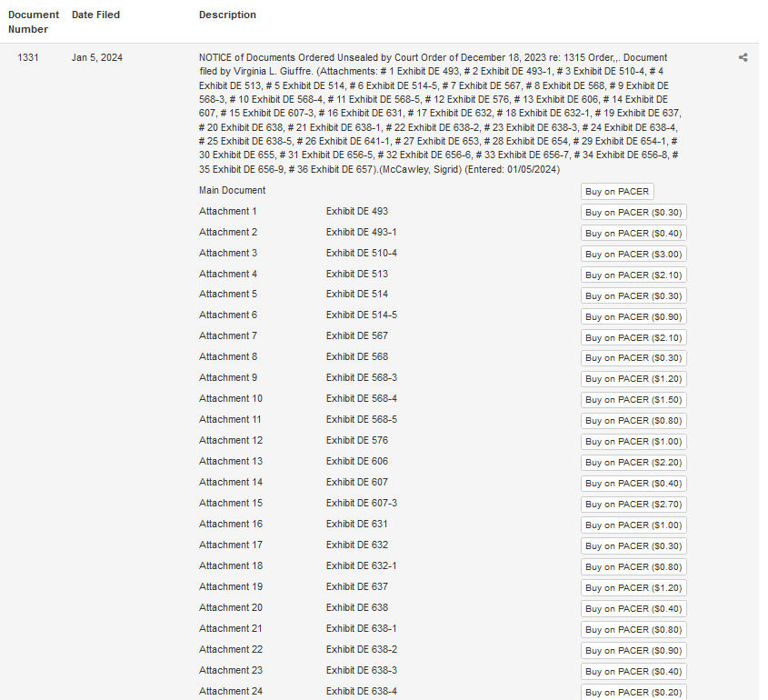Buy Attachment 4 Exhibit DE 513 on PACER
Screen dimensions: 768x700
click(x=633, y=275)
